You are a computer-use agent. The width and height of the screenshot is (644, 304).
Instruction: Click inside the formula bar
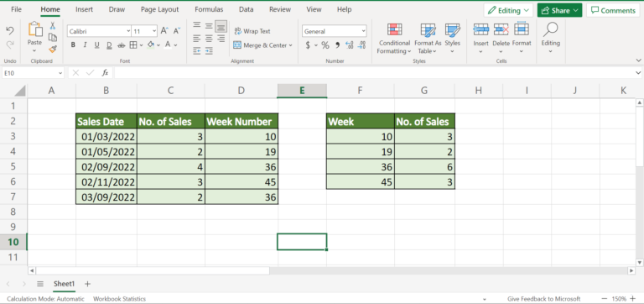click(373, 73)
